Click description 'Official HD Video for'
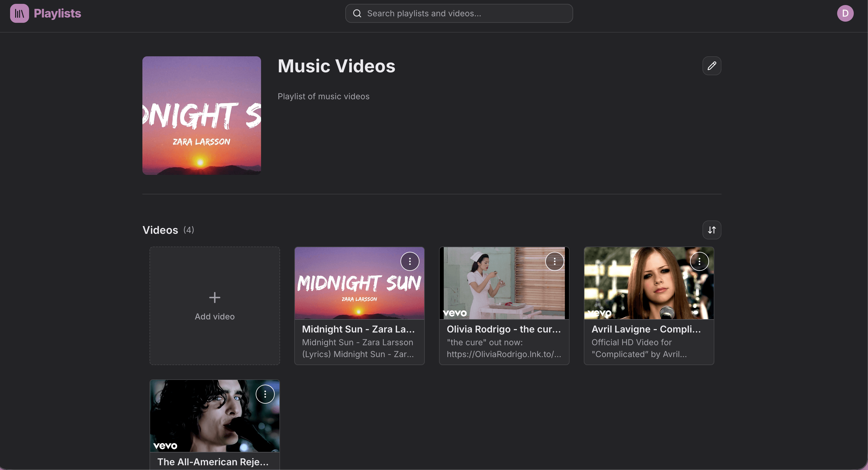Image resolution: width=868 pixels, height=470 pixels. (632, 342)
